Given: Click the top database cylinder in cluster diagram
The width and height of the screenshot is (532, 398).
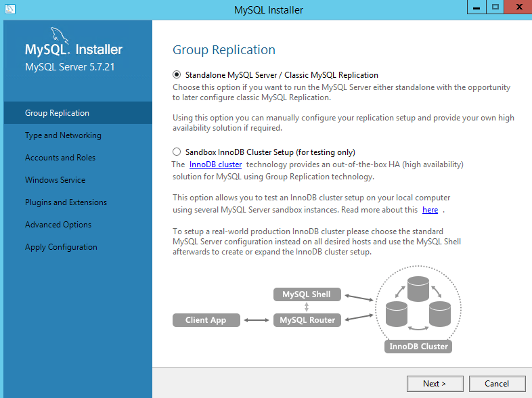Looking at the screenshot, I should tap(418, 289).
